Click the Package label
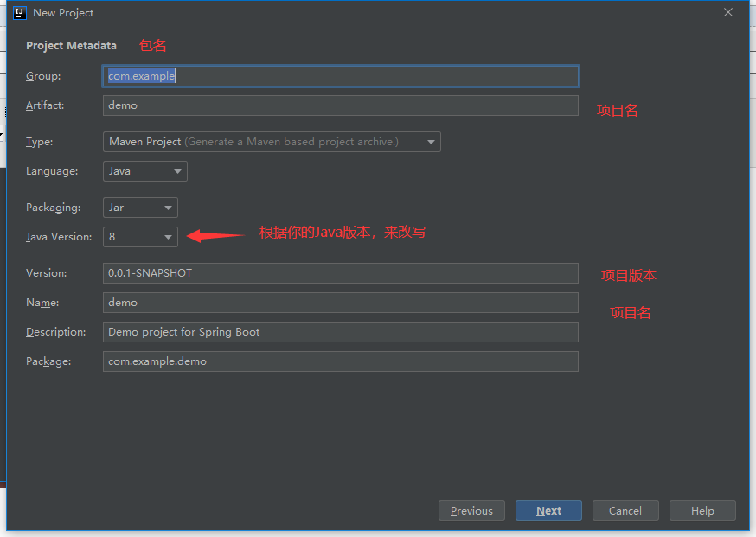This screenshot has height=537, width=756. click(x=48, y=361)
